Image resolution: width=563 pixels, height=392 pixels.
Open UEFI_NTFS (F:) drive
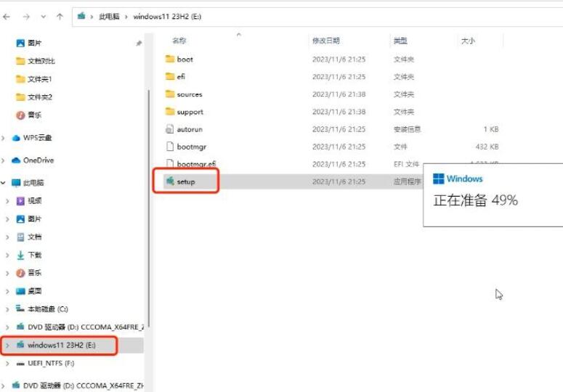tap(51, 363)
